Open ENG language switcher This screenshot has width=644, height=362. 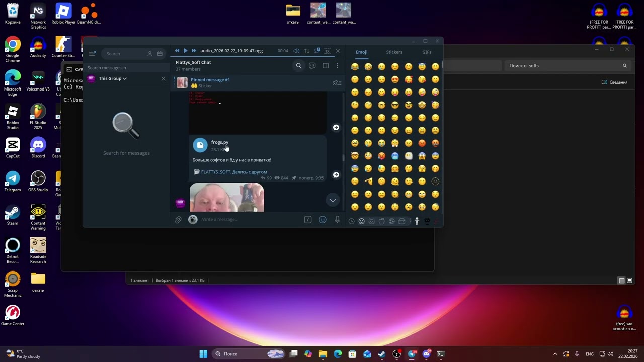pos(590,354)
